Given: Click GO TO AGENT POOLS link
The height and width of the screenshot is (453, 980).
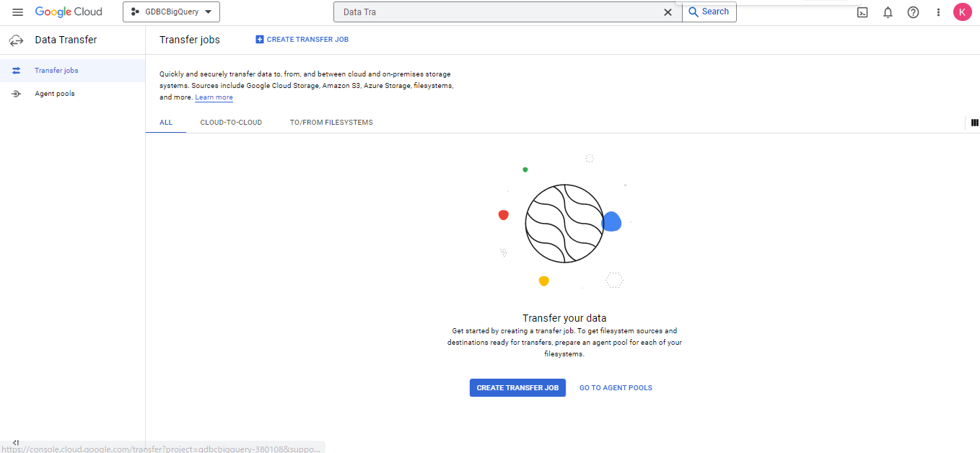Looking at the screenshot, I should 616,388.
